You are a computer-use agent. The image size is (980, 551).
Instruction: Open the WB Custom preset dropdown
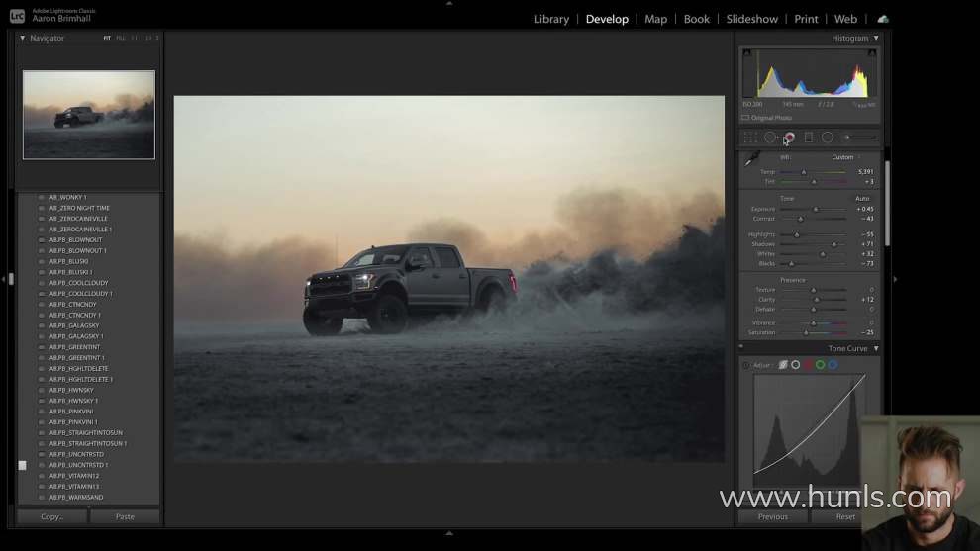coord(845,157)
